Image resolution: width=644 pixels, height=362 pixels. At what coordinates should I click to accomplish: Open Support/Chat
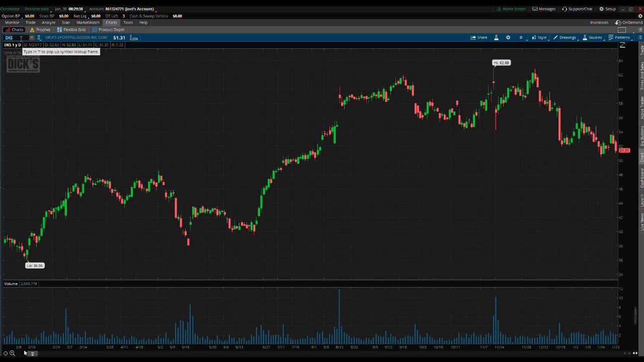[577, 9]
